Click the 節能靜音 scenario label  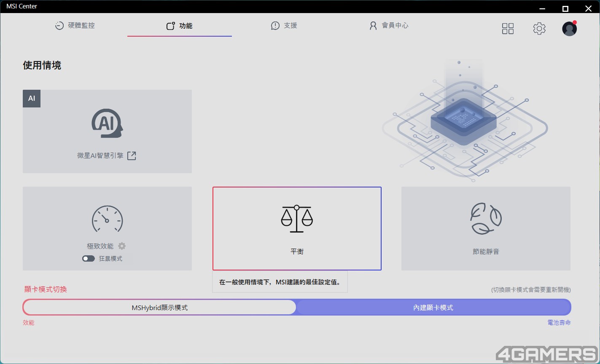pos(486,252)
